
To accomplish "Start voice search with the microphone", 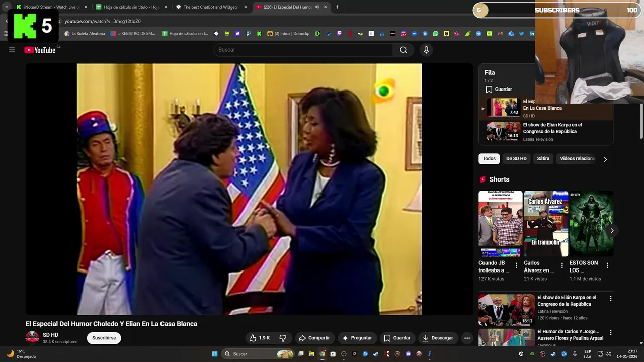I will (x=426, y=50).
